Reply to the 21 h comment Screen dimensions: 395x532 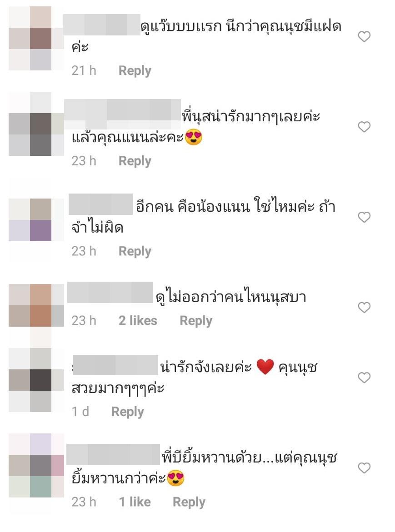coord(135,71)
